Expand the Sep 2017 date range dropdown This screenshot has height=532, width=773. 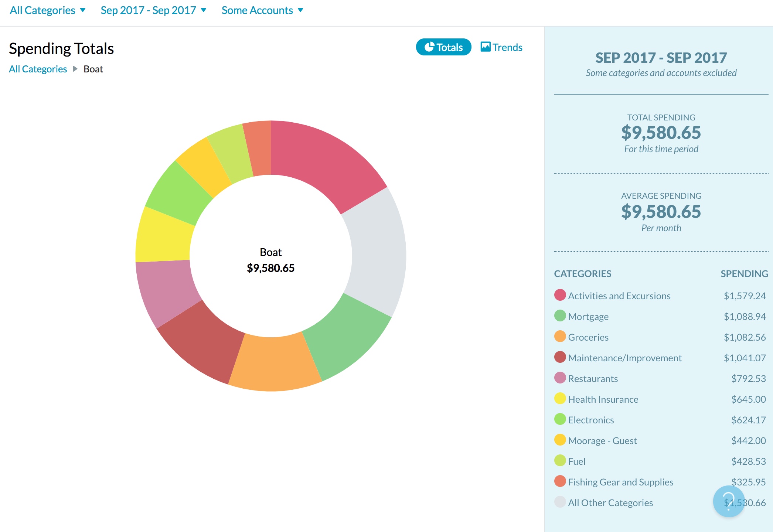click(153, 10)
